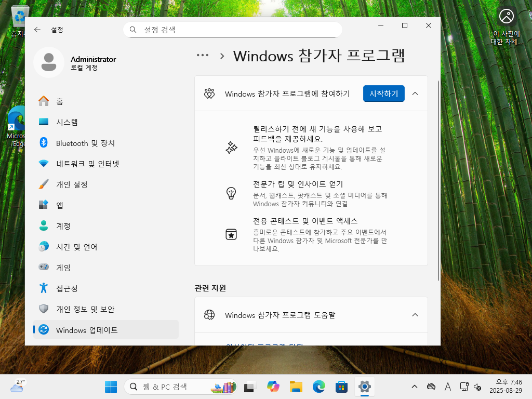Open Bluetooth 및 장치 settings
Screen dimensions: 532x399
[106, 143]
